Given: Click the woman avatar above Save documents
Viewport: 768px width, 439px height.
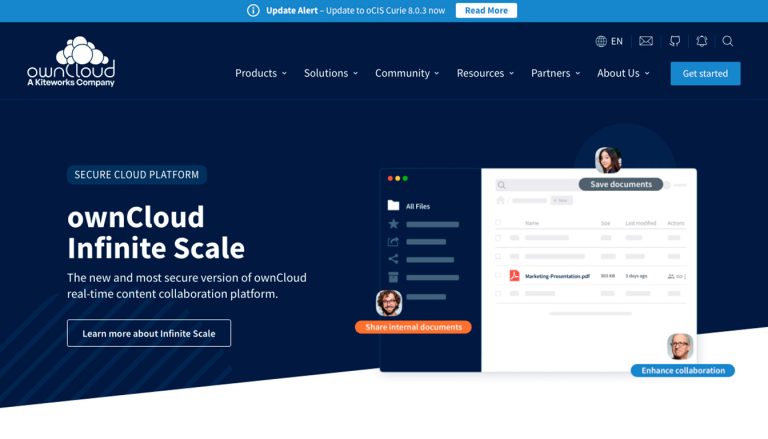Looking at the screenshot, I should click(x=608, y=160).
